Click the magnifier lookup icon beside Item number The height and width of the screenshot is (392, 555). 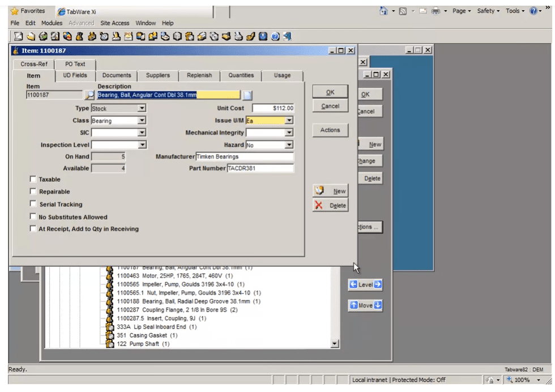point(89,95)
